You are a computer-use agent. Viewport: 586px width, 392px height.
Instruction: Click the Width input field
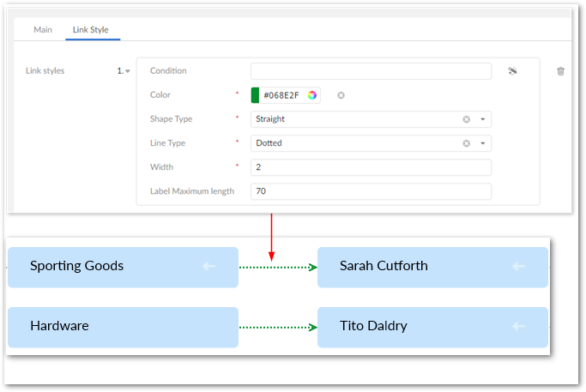pyautogui.click(x=371, y=167)
